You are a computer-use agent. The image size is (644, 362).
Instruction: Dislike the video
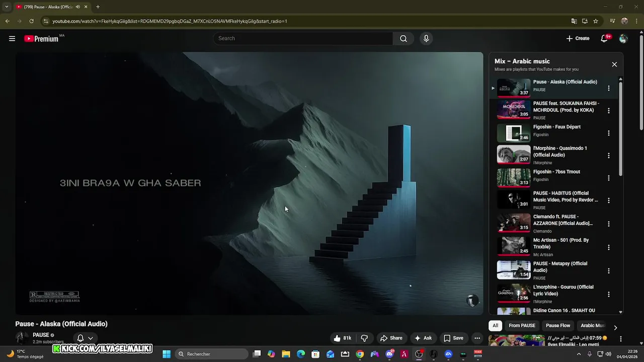click(365, 338)
